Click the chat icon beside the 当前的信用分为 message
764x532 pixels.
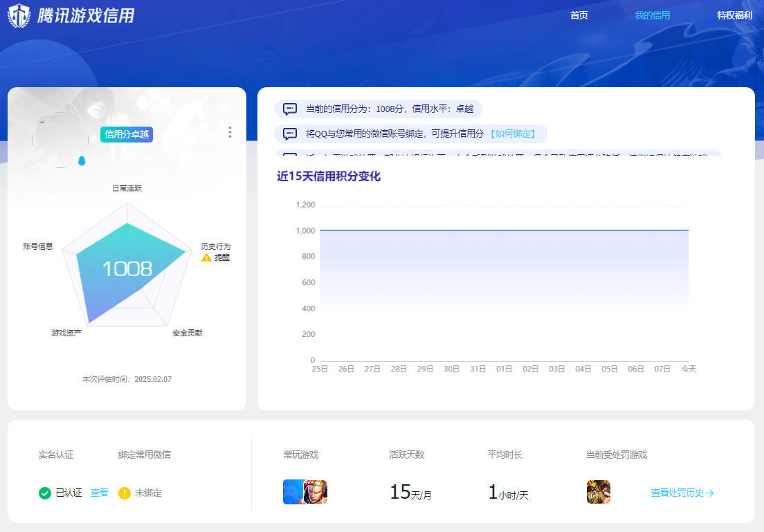[290, 109]
